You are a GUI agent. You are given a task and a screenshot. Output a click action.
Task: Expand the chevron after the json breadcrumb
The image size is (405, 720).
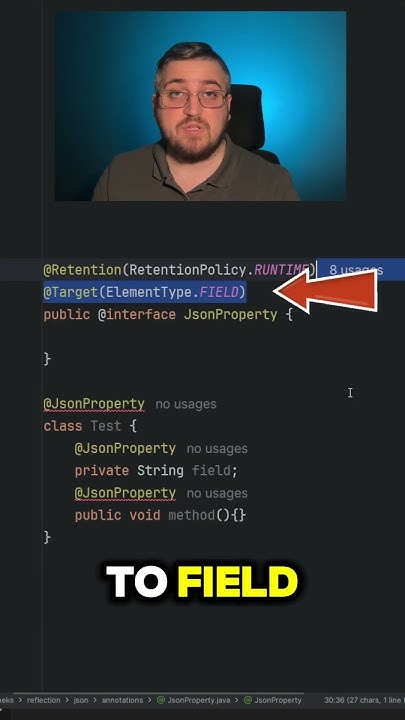[95, 700]
